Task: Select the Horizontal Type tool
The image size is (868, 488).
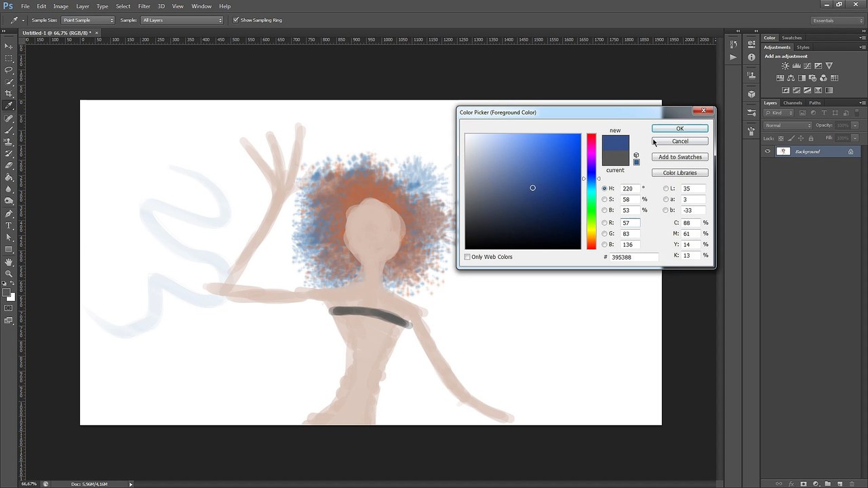Action: coord(9,225)
